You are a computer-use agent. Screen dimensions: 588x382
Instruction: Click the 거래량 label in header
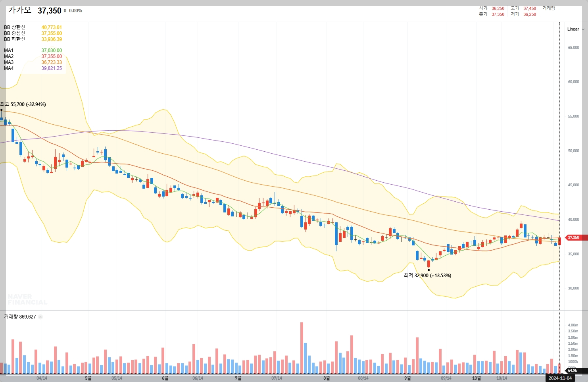(549, 8)
